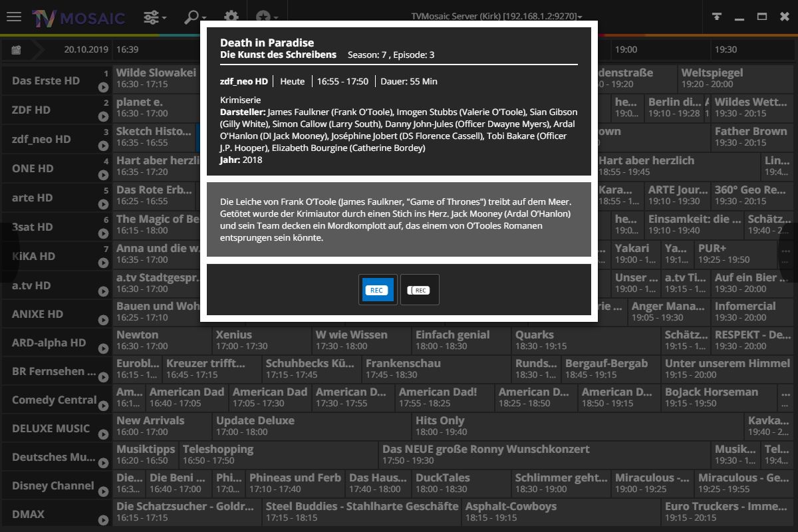Open the Teleshopping slot at 16:50
Screen dimensions: 798x532
[279, 454]
